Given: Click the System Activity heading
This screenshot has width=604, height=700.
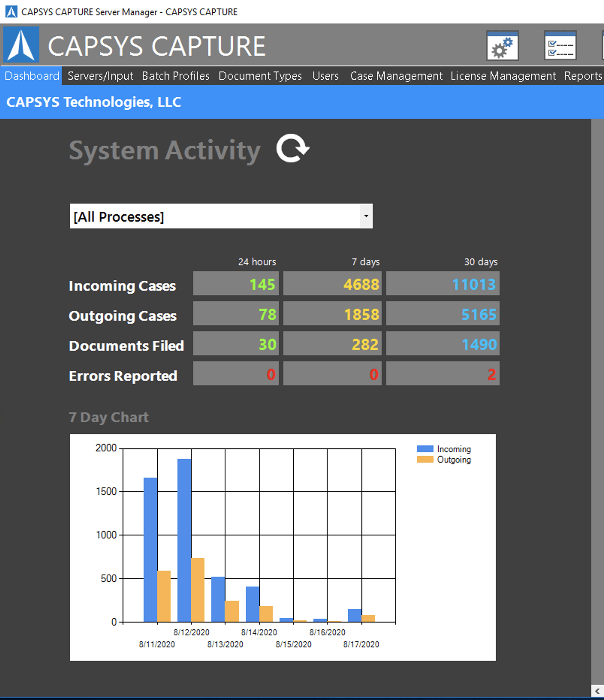Looking at the screenshot, I should [165, 151].
